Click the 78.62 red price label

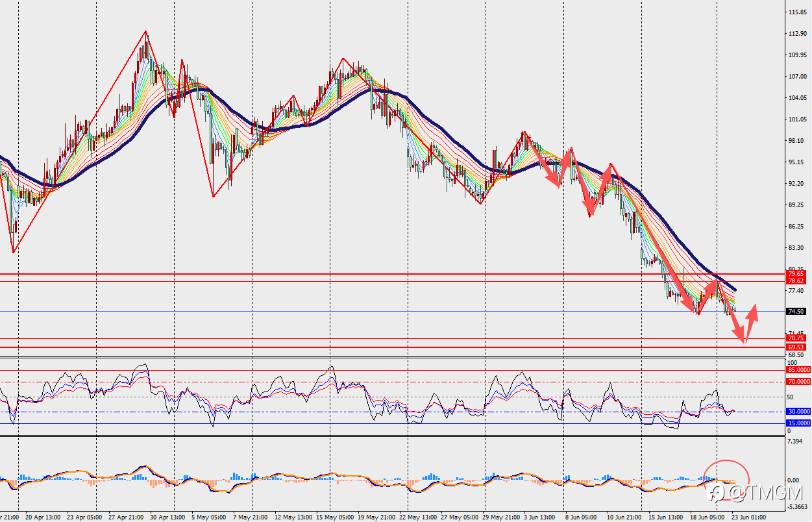tap(796, 281)
